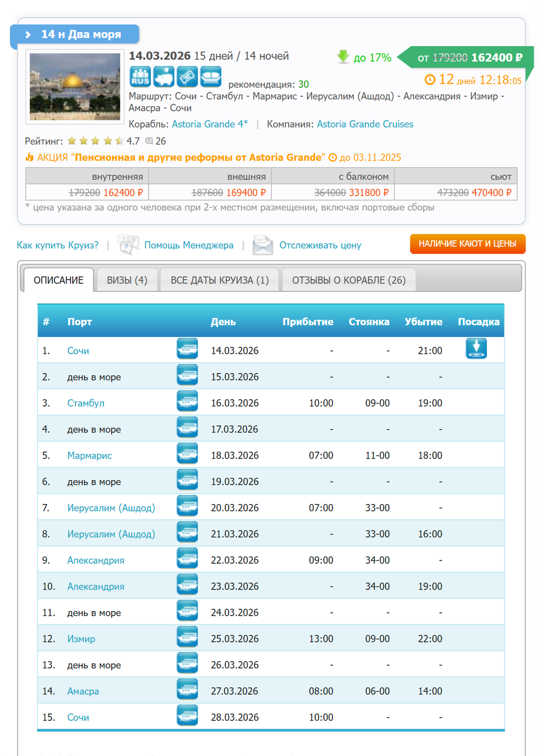The width and height of the screenshot is (542, 756).
Task: Open Сочи port link in row 1
Action: [x=78, y=351]
